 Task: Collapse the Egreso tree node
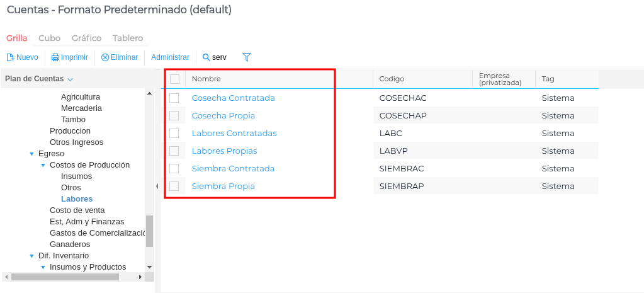point(32,154)
